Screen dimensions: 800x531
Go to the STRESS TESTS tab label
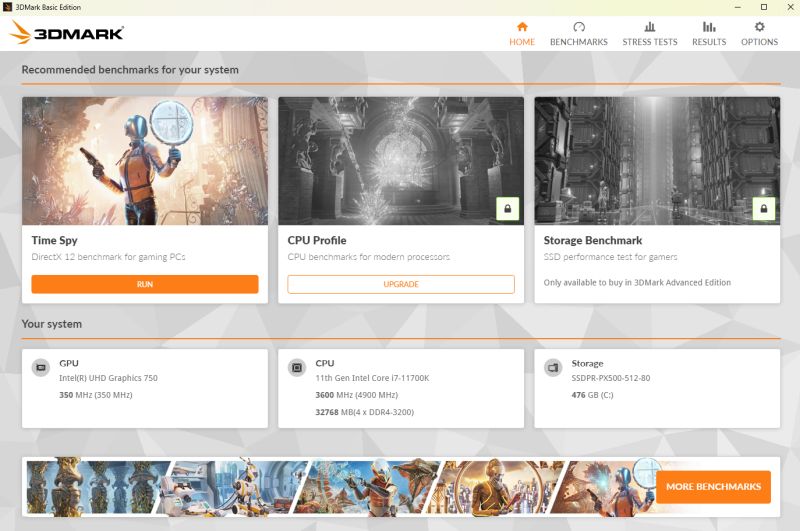[x=649, y=42]
